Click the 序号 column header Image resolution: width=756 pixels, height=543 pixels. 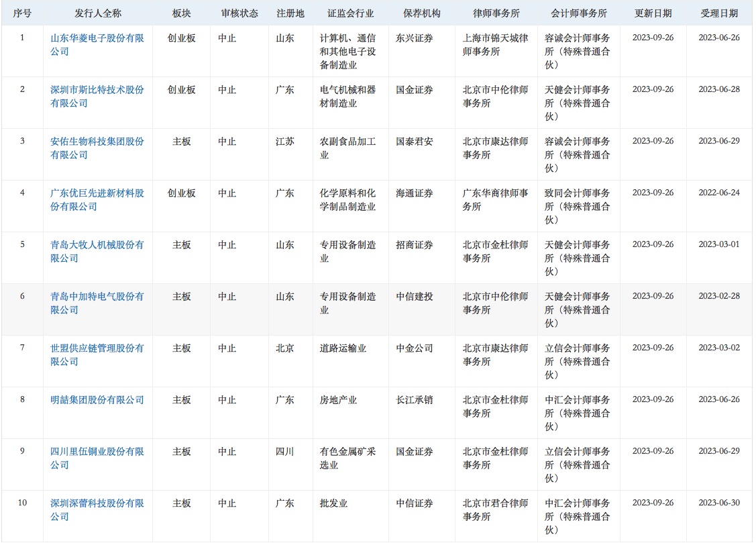point(21,13)
